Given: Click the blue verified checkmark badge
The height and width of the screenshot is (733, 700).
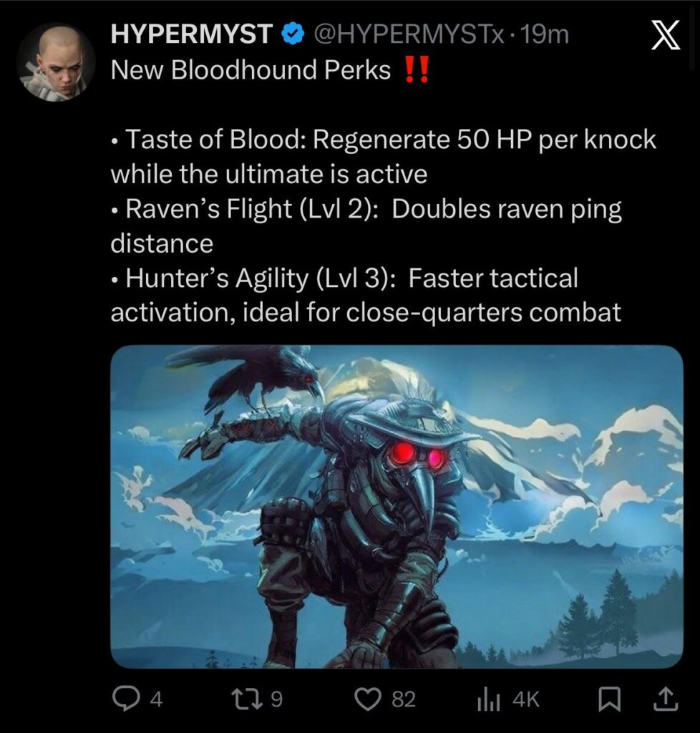Looking at the screenshot, I should click(x=293, y=34).
